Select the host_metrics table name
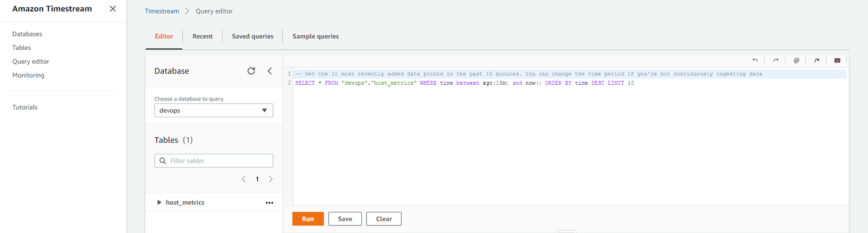 (x=185, y=203)
